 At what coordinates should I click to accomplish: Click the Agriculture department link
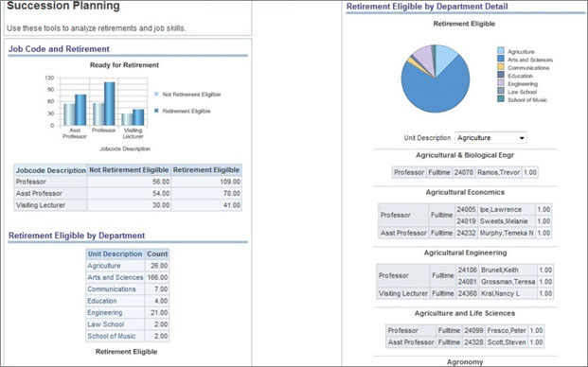(x=104, y=266)
